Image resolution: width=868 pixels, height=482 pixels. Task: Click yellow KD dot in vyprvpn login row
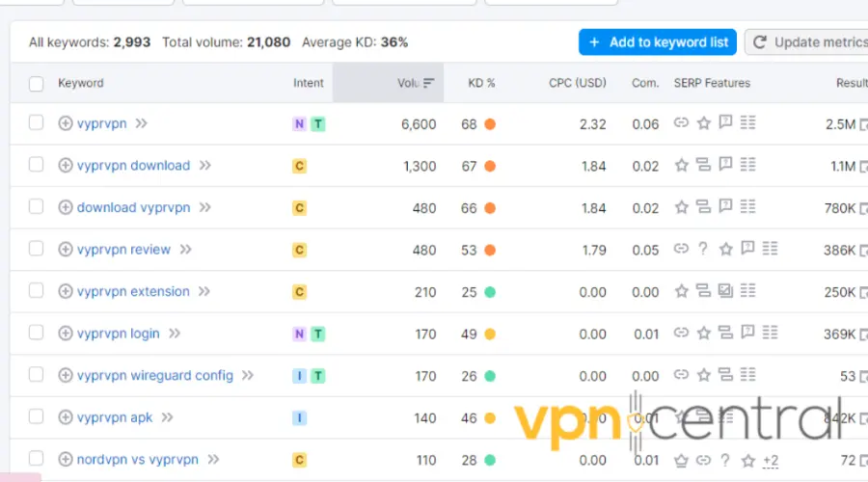[x=490, y=335]
